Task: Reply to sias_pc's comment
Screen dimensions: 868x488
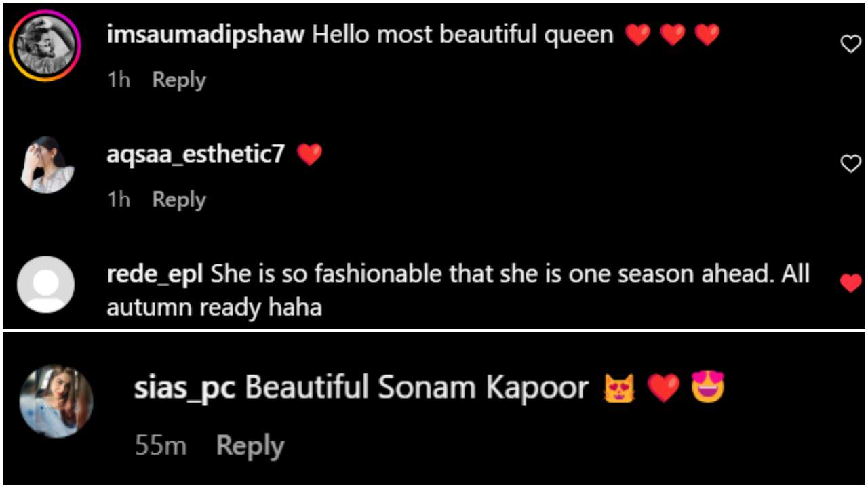Action: (250, 447)
